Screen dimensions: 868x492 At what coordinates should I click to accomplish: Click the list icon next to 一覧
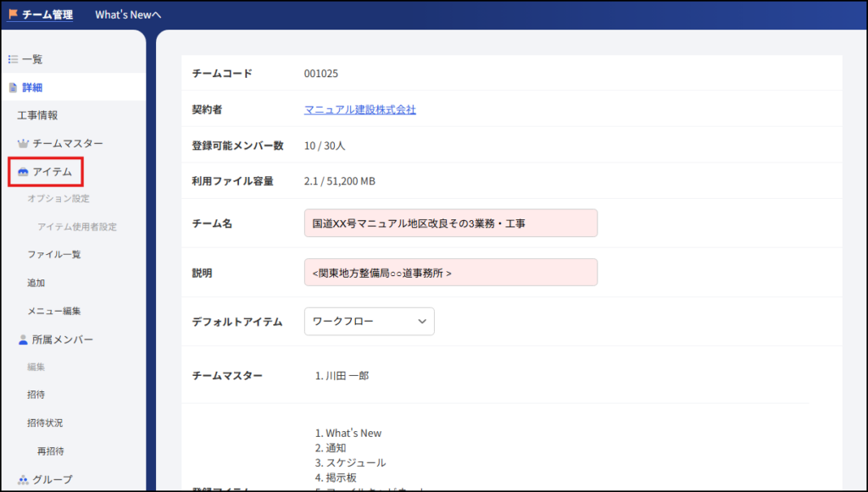point(14,59)
